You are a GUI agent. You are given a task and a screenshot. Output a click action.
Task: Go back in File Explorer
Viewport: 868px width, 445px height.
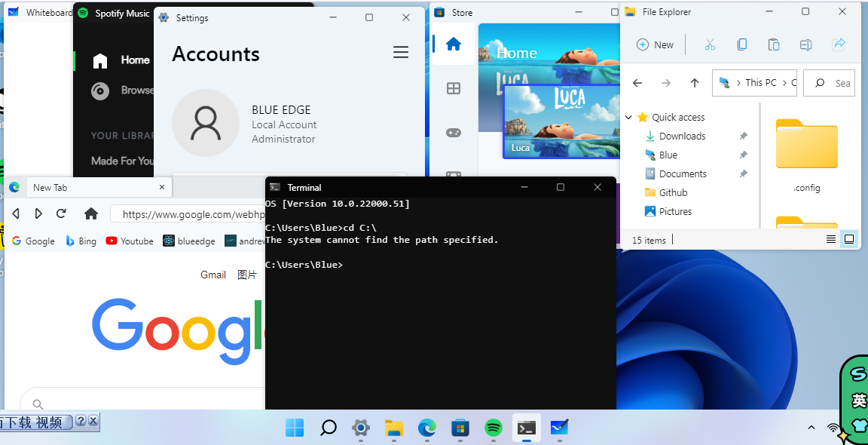(637, 83)
